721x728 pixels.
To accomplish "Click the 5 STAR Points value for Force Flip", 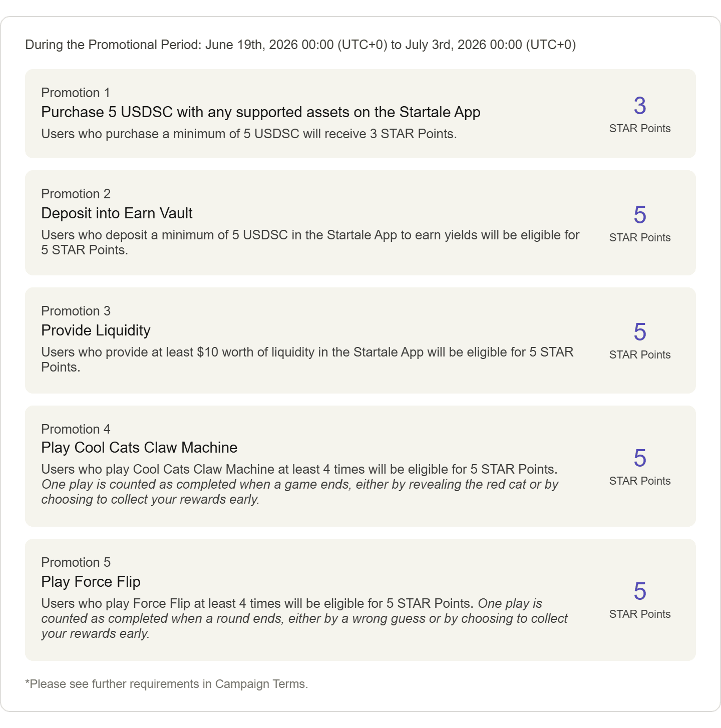I will (640, 600).
